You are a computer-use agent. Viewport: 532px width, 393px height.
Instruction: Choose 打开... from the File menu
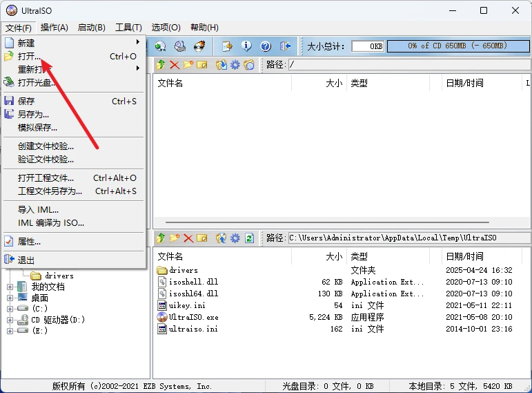click(x=74, y=57)
